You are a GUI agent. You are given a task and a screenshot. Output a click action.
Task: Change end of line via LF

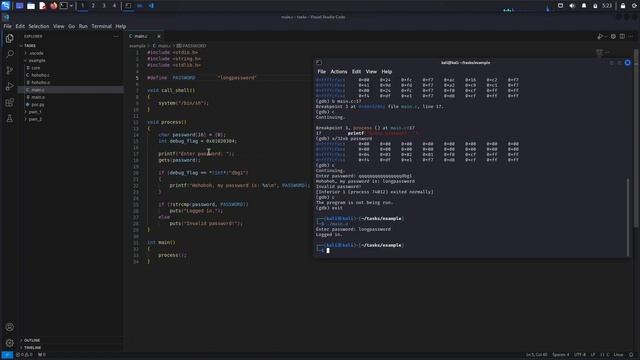593,355
